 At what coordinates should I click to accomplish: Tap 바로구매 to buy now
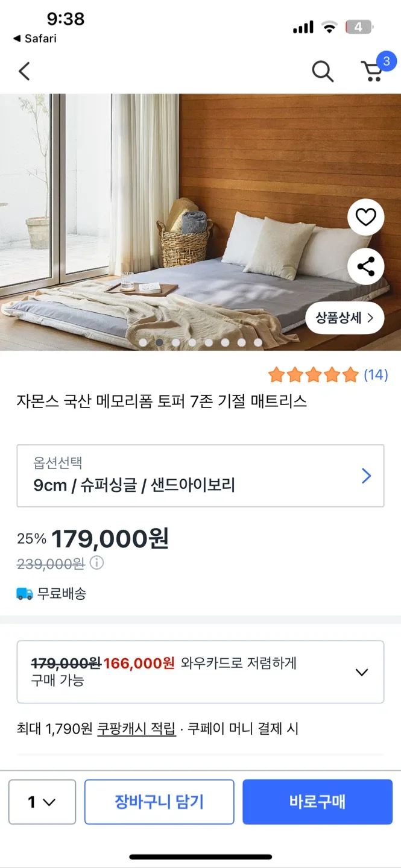click(317, 802)
